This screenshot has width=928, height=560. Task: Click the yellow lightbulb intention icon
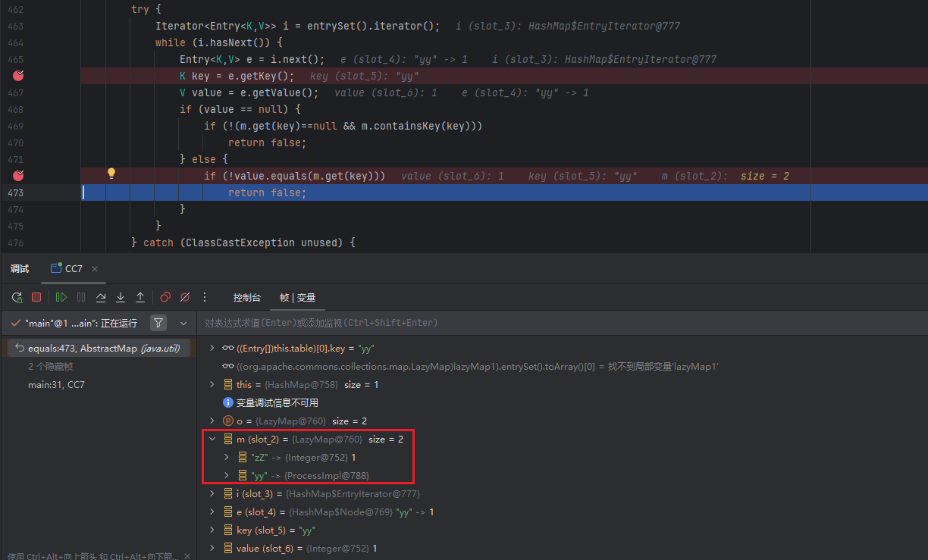[x=111, y=174]
